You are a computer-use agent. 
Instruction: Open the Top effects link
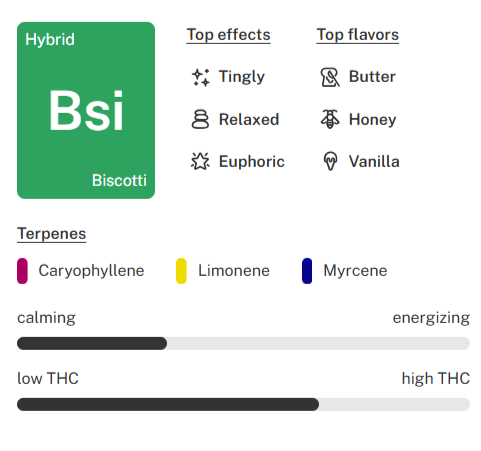pyautogui.click(x=228, y=35)
